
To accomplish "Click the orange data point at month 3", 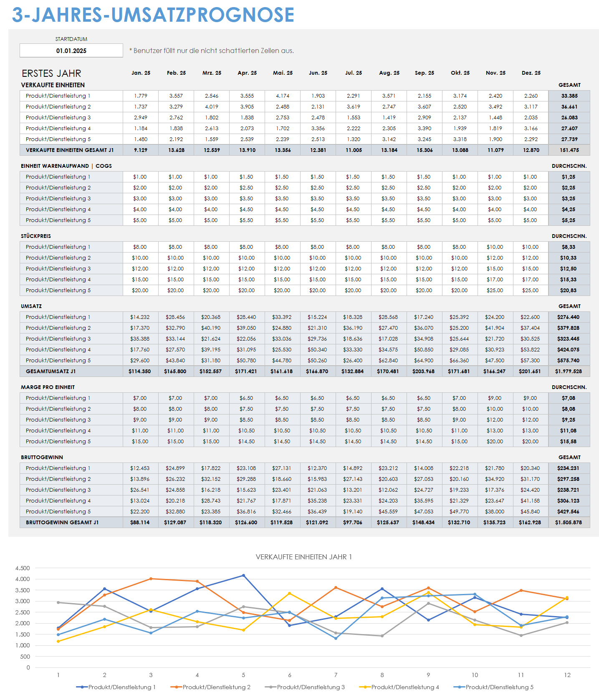I will click(x=151, y=579).
